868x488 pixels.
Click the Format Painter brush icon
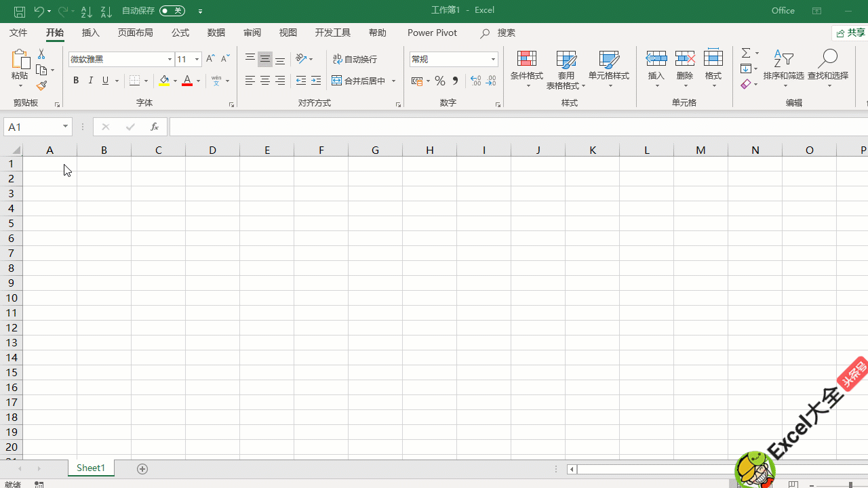[41, 86]
